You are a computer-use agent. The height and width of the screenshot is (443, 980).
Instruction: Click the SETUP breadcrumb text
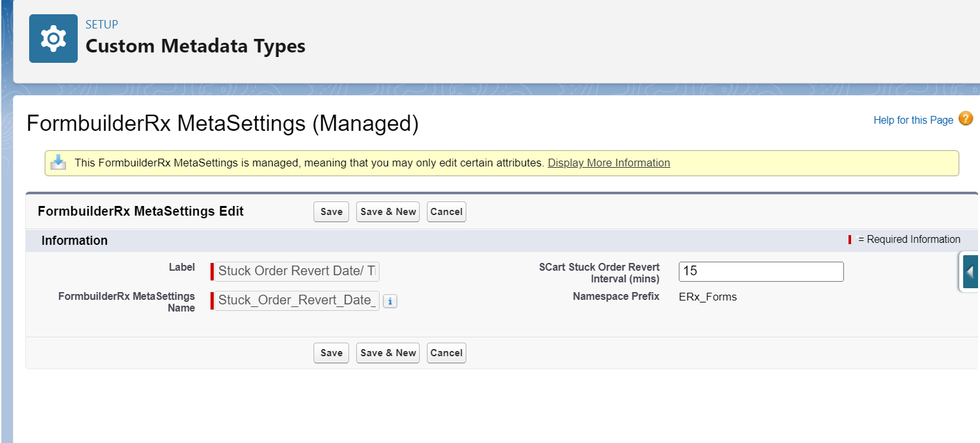click(x=102, y=25)
